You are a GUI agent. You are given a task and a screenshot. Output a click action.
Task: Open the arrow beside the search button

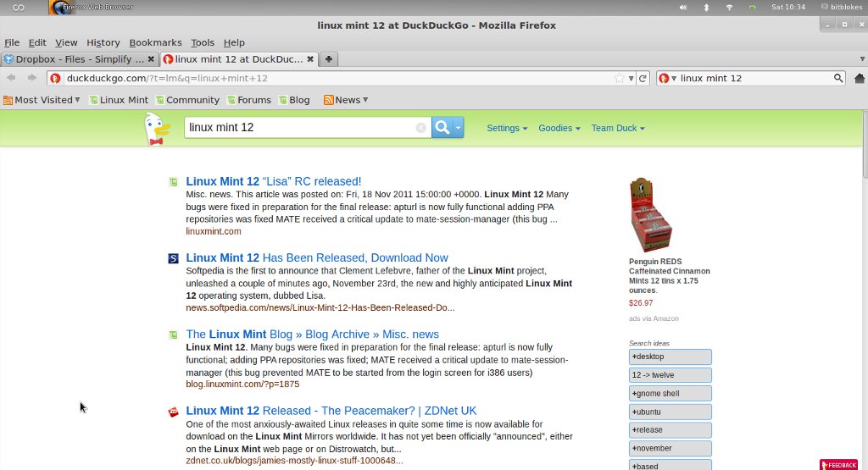pos(458,128)
